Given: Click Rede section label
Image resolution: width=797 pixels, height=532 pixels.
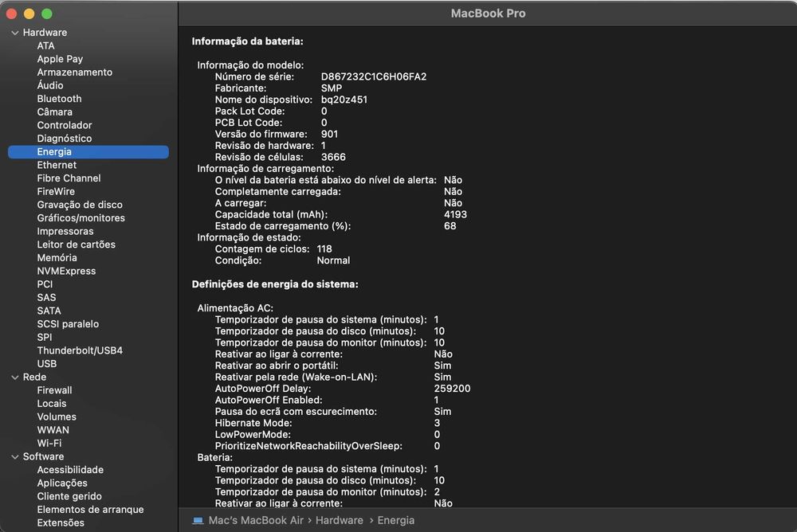Looking at the screenshot, I should pos(34,377).
